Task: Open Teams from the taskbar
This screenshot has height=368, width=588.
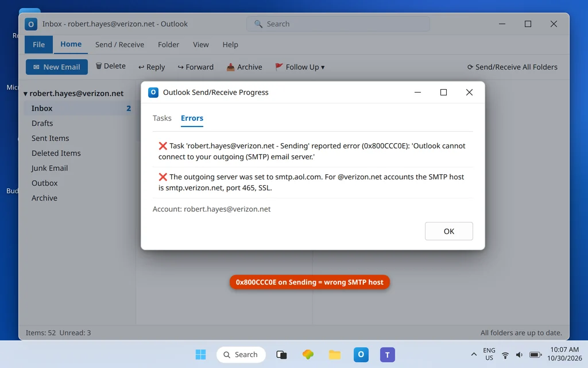Action: 388,354
